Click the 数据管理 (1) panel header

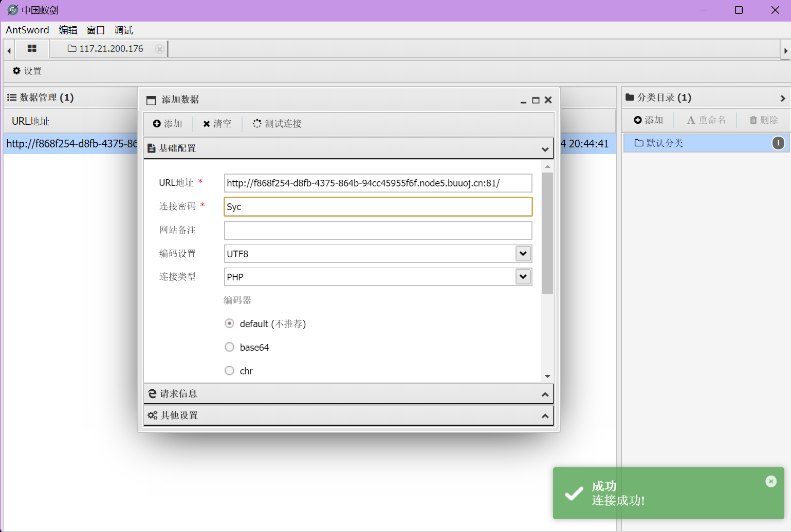tap(41, 98)
